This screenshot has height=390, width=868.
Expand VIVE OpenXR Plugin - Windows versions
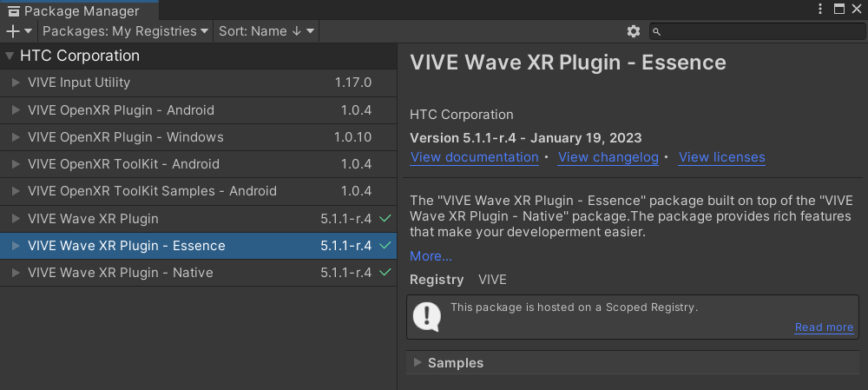point(16,137)
